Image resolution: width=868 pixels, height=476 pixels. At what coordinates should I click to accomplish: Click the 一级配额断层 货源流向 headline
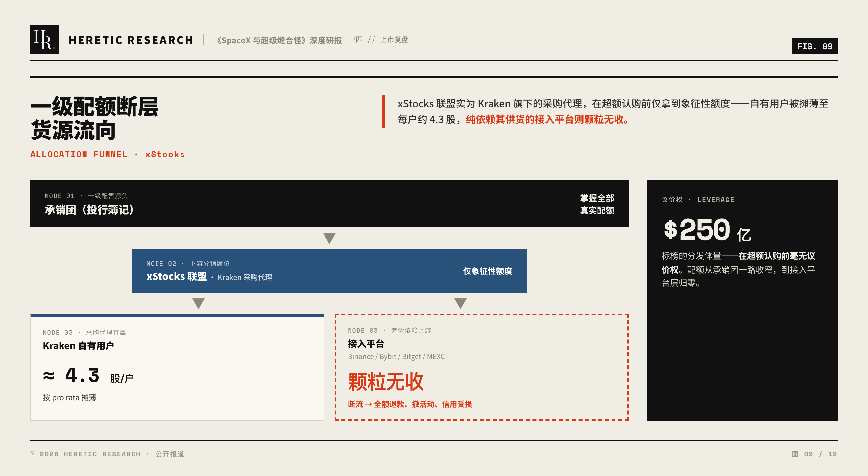click(x=94, y=118)
